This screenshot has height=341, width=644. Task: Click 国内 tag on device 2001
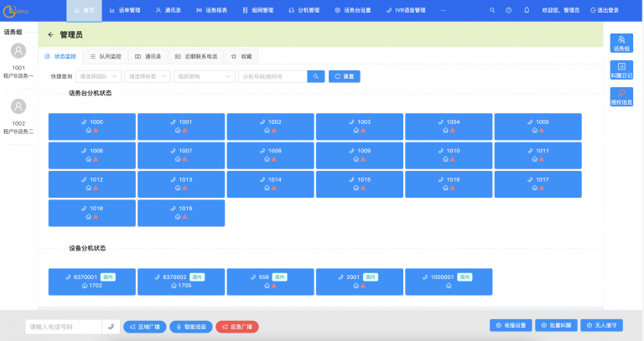pos(371,277)
